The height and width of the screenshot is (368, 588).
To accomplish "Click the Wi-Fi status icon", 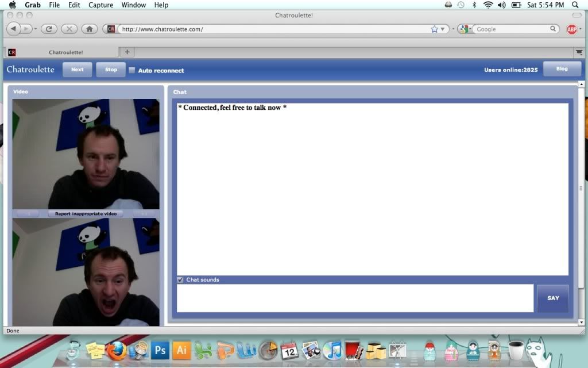I will pyautogui.click(x=488, y=5).
